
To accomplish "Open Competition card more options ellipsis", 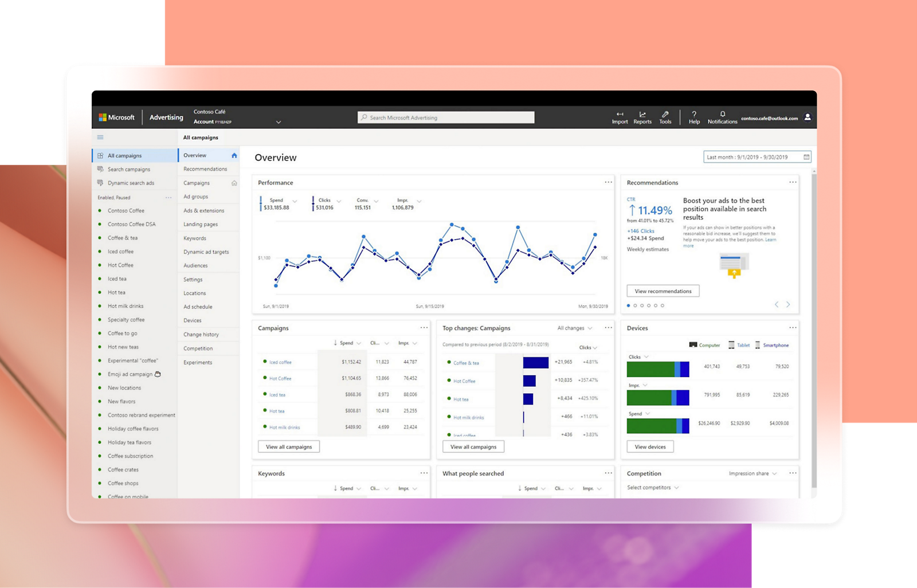I will 793,473.
